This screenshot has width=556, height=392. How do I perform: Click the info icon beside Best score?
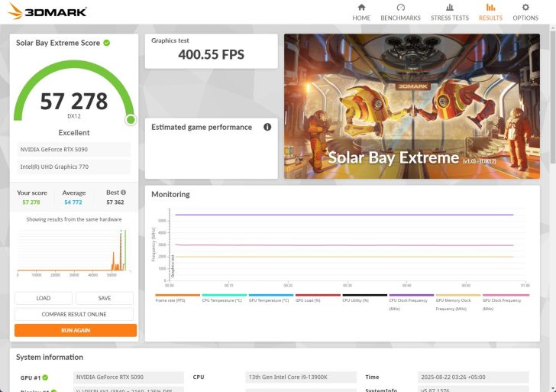pyautogui.click(x=124, y=193)
